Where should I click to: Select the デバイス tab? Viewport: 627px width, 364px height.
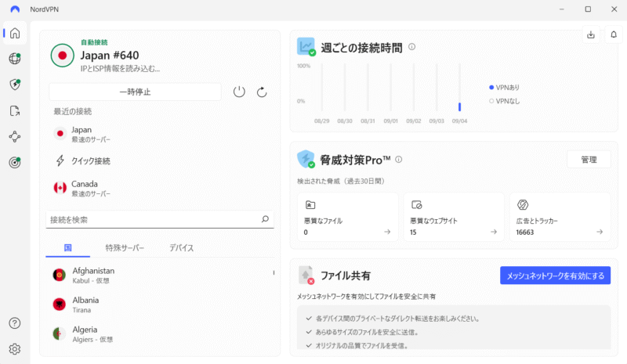coord(182,247)
